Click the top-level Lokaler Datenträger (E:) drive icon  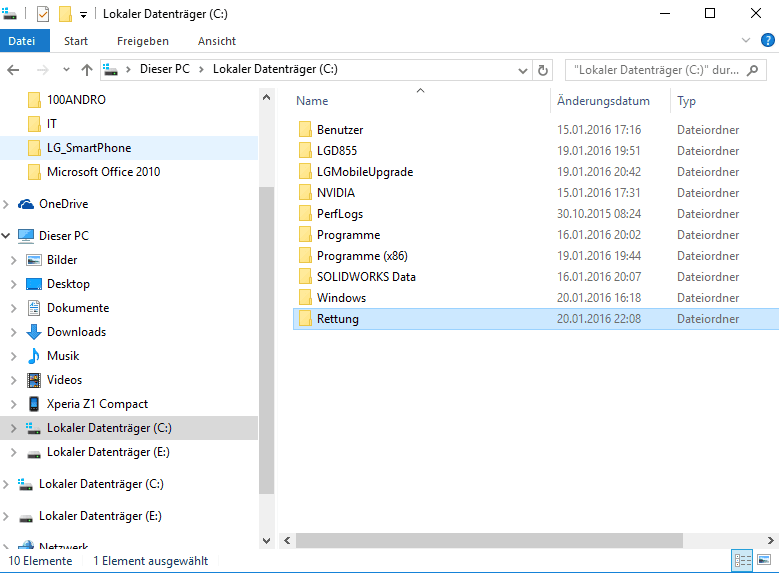(26, 518)
